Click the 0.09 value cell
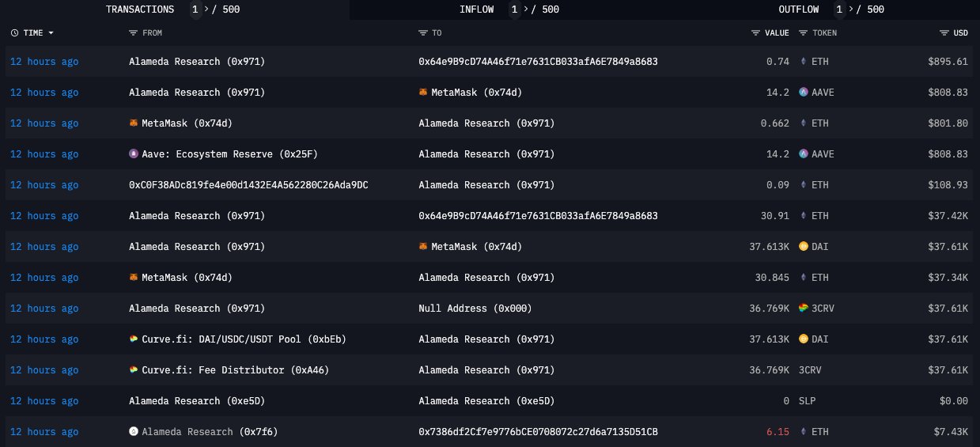Viewport: 980px width, 447px height. [778, 185]
